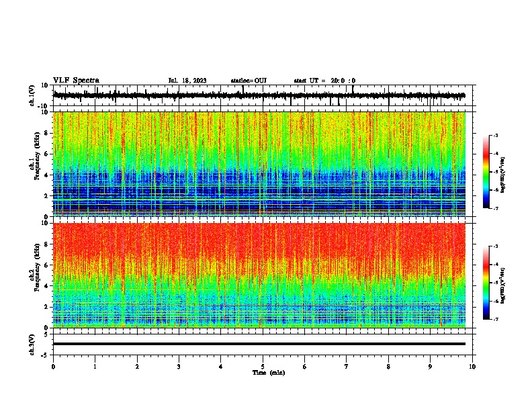Click inside the ch.1 spectrogram panel
This screenshot has width=532, height=411.
259,164
